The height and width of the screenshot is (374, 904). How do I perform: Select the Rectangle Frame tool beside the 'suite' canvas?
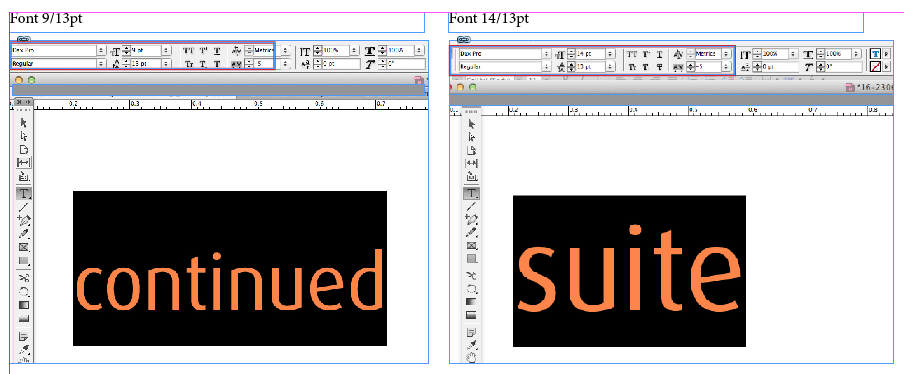click(472, 246)
